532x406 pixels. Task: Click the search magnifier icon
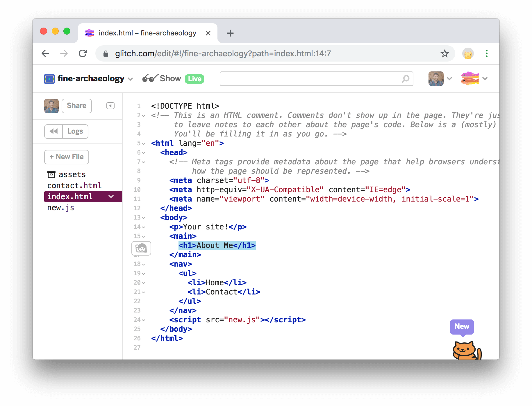tap(406, 79)
